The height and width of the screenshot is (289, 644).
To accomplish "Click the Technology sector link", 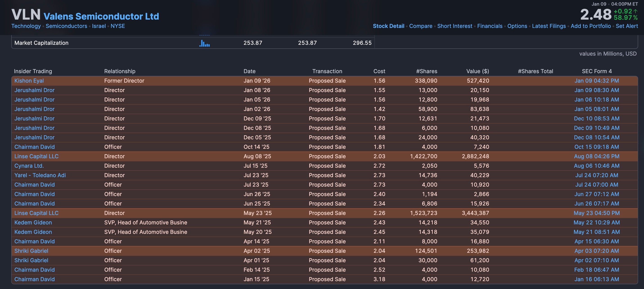I will click(26, 26).
